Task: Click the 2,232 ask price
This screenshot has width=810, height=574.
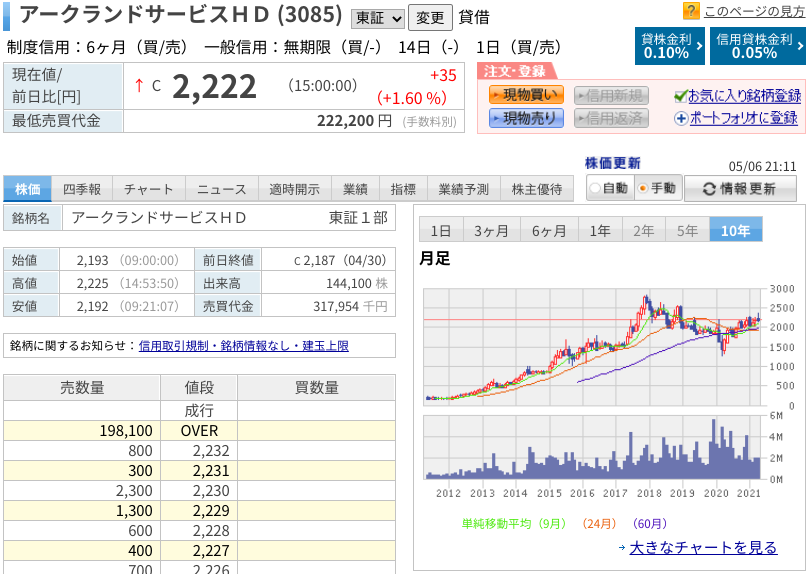Action: (x=211, y=451)
